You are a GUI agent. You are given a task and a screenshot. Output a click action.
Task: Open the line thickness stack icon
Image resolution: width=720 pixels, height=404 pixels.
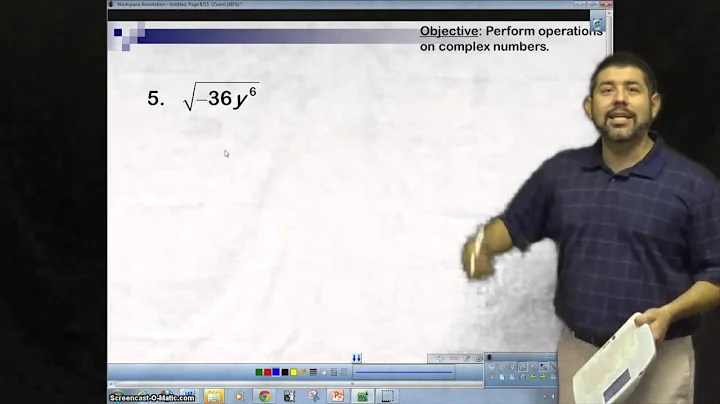313,372
